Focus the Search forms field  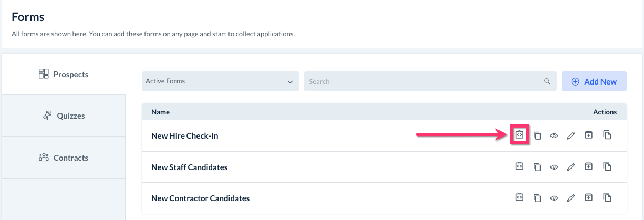point(423,81)
